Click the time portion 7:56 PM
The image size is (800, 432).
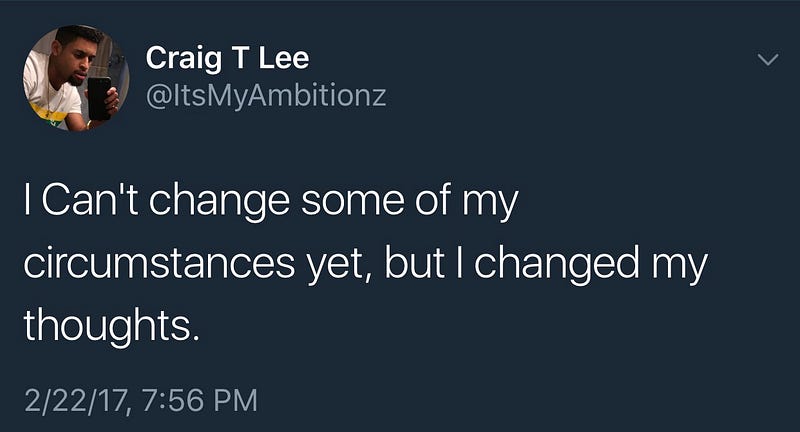(201, 400)
